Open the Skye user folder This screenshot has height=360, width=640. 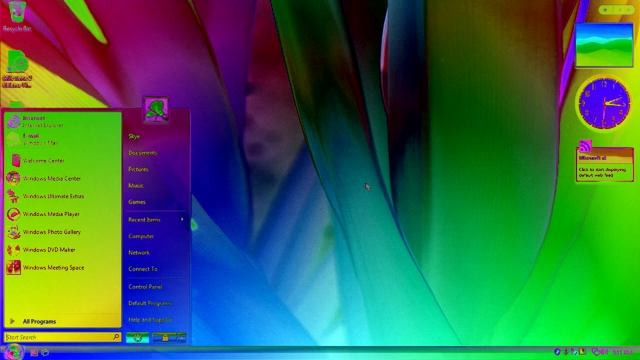[x=134, y=136]
